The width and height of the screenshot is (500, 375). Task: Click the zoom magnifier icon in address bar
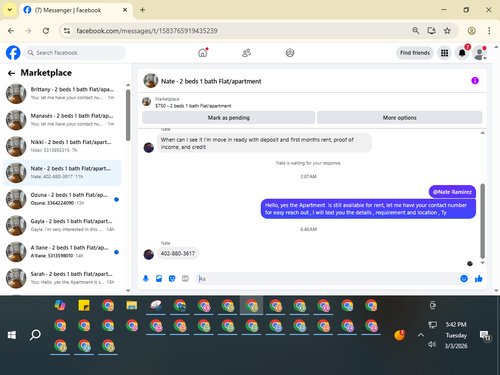(x=415, y=31)
